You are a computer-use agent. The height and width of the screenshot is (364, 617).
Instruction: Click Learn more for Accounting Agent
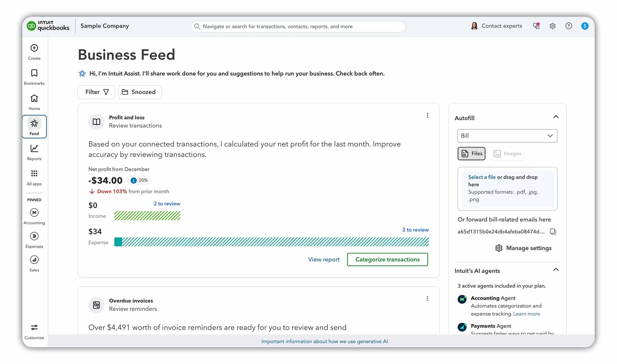(x=526, y=314)
